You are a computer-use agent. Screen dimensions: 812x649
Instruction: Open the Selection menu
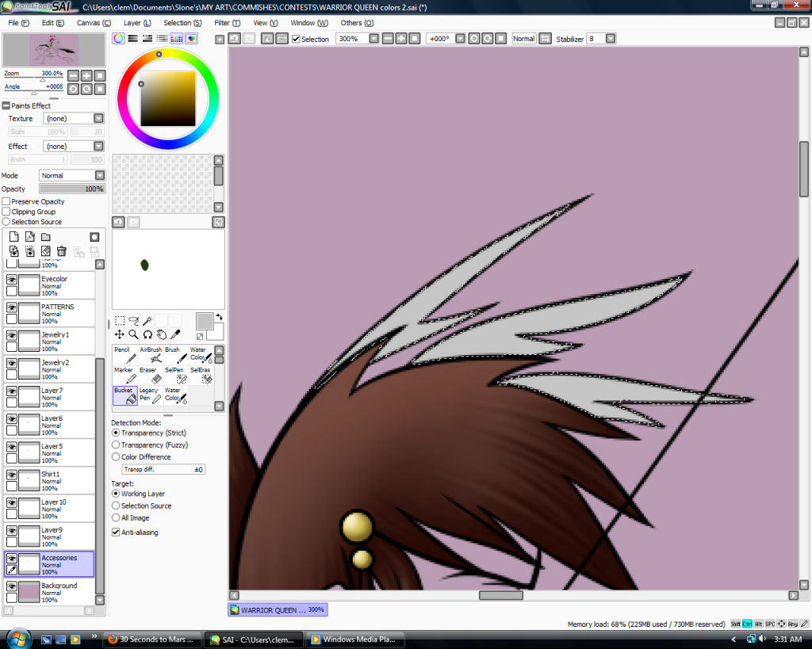tap(183, 23)
